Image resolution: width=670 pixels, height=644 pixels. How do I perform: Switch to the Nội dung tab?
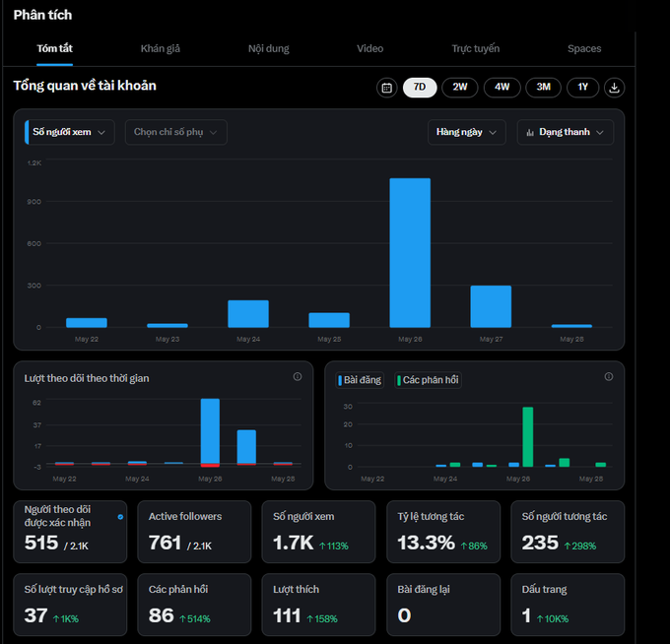(x=269, y=48)
